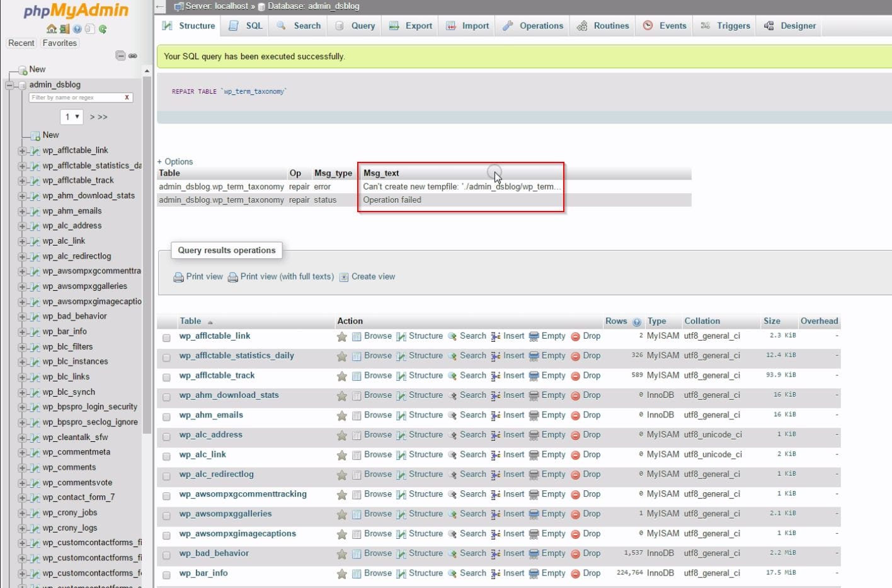Expand the wp_commentmeta tree node
This screenshot has width=892, height=588.
(x=22, y=453)
